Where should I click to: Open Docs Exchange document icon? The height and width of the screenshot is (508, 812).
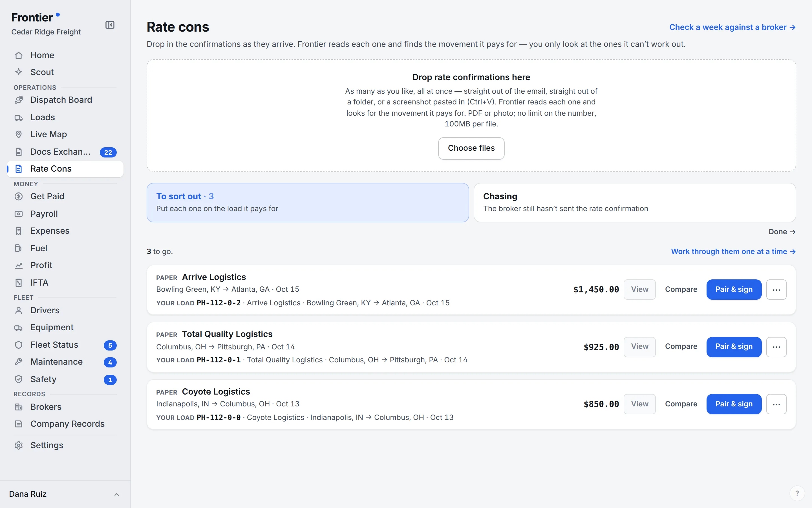(x=19, y=152)
